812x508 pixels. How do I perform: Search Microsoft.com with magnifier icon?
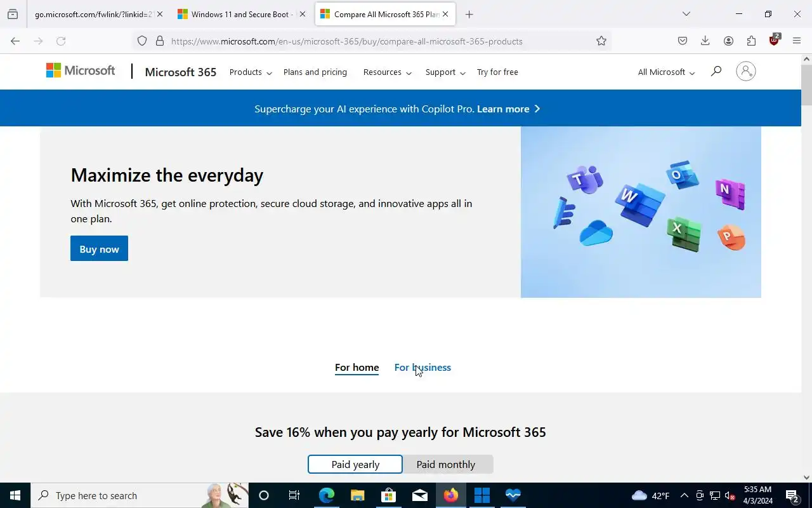716,71
